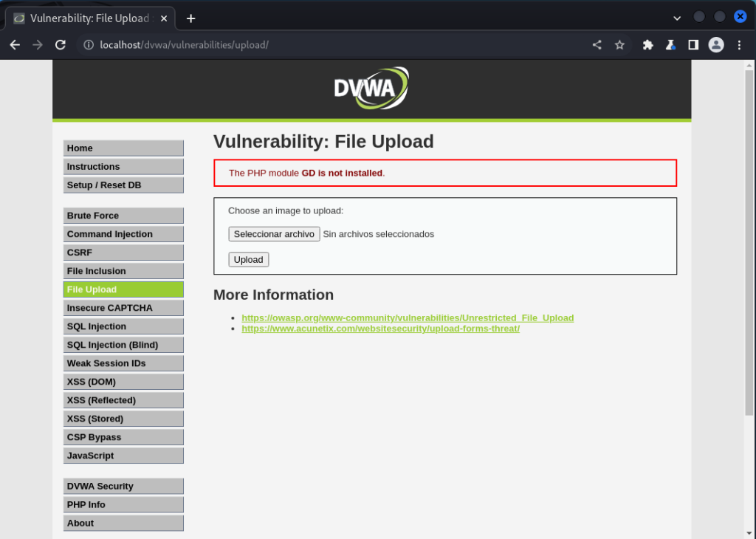Click the Upload button
Image resolution: width=756 pixels, height=539 pixels.
(x=248, y=259)
